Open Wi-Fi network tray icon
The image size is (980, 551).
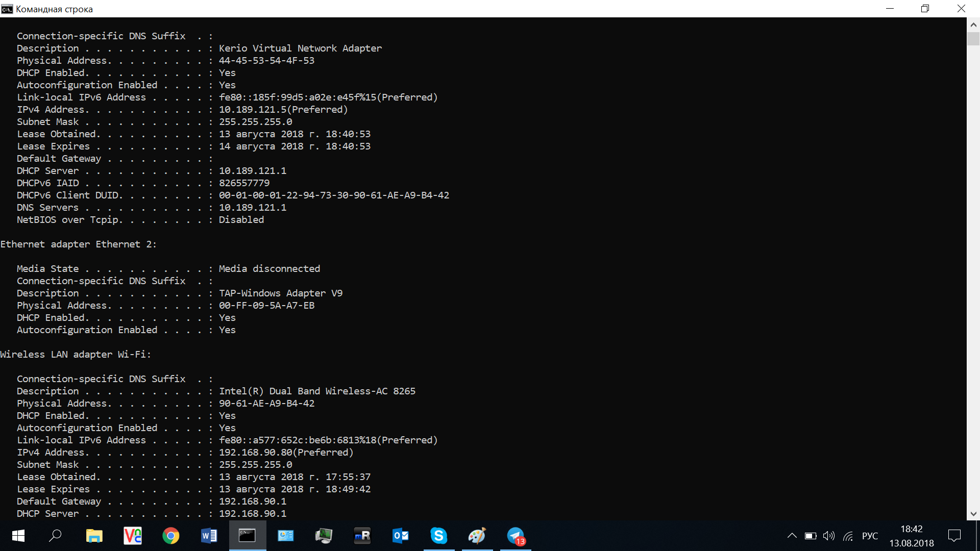pyautogui.click(x=848, y=536)
